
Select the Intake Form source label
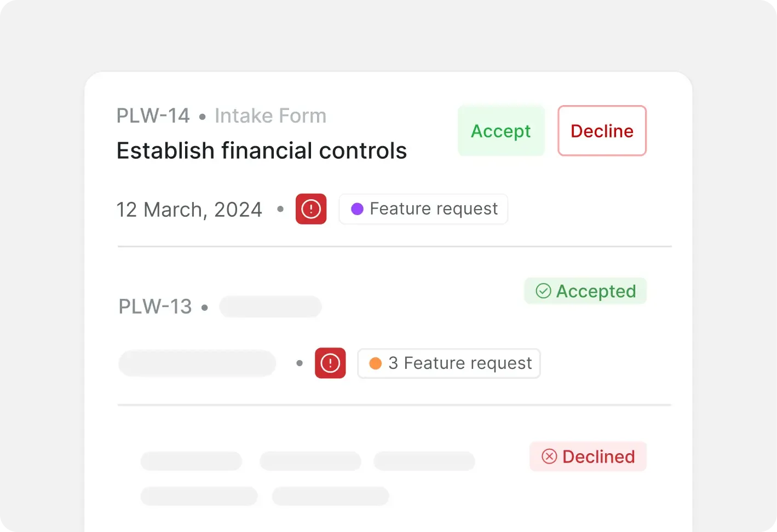click(x=270, y=115)
